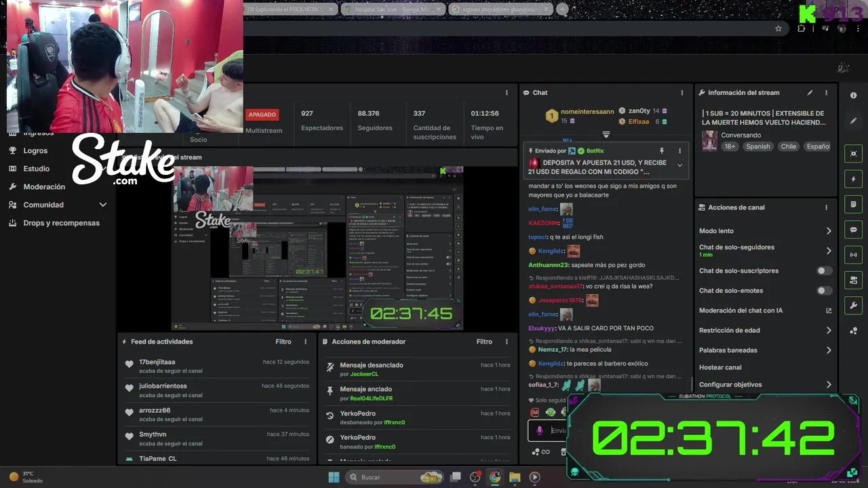
Task: Click the info circle icon in right rail
Action: click(x=853, y=96)
